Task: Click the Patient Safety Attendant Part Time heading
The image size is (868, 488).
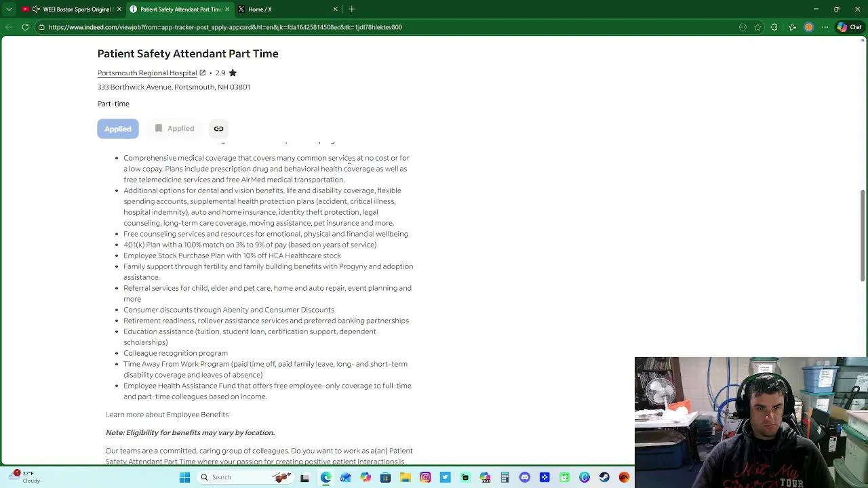Action: coord(188,54)
